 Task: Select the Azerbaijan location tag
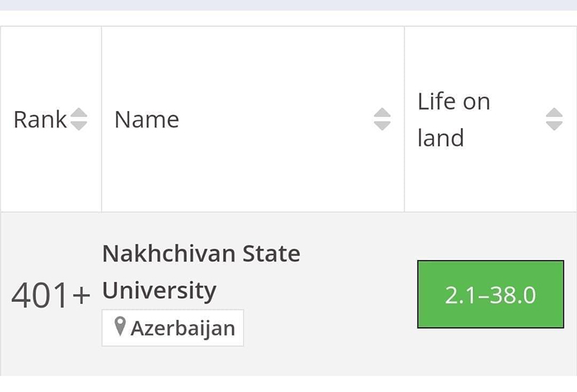pyautogui.click(x=173, y=328)
